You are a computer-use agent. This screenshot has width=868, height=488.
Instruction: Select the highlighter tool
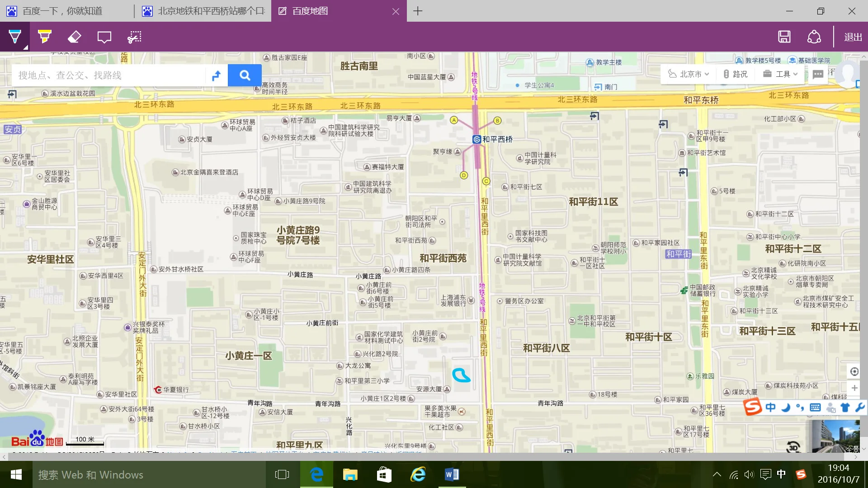tap(44, 37)
